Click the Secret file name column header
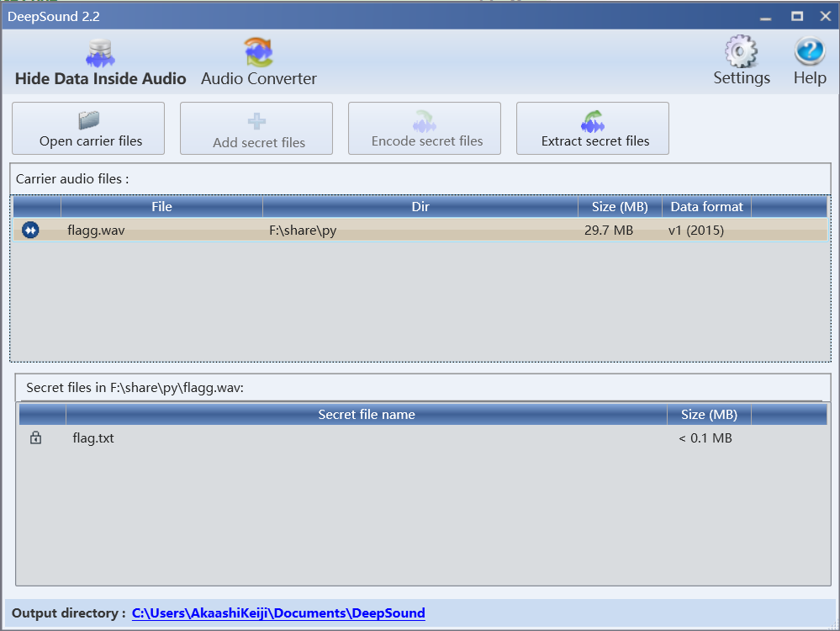The height and width of the screenshot is (631, 840). click(x=367, y=415)
